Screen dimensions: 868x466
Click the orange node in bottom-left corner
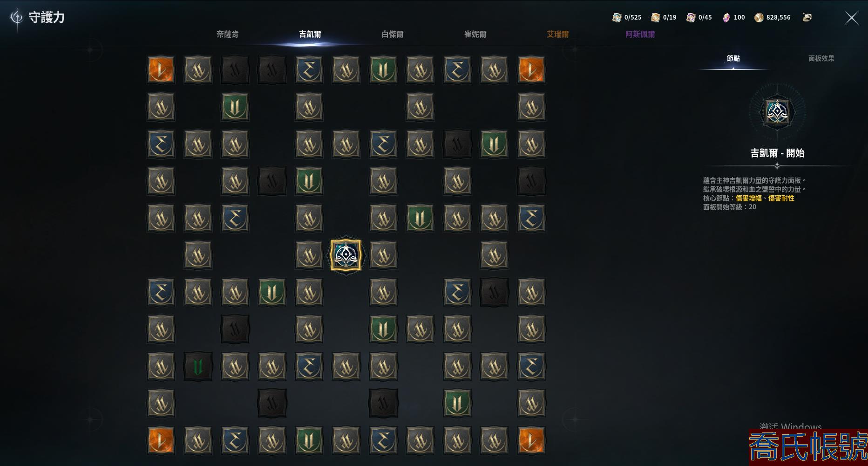tap(161, 440)
